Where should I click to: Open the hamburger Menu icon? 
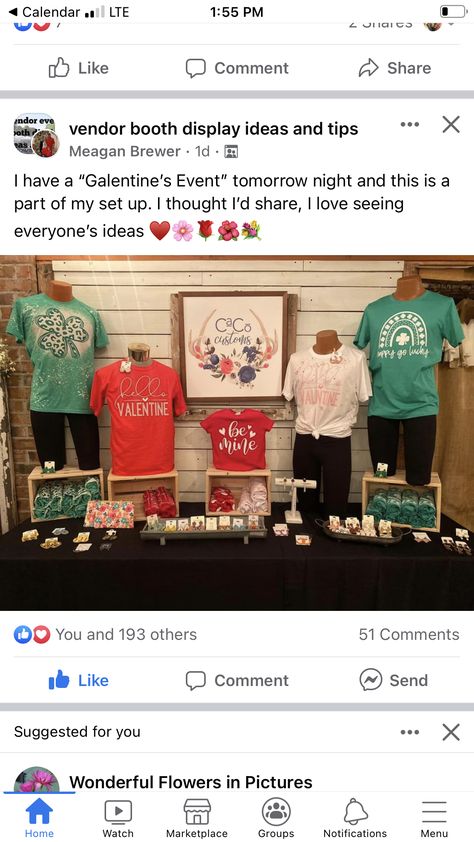pos(434,811)
